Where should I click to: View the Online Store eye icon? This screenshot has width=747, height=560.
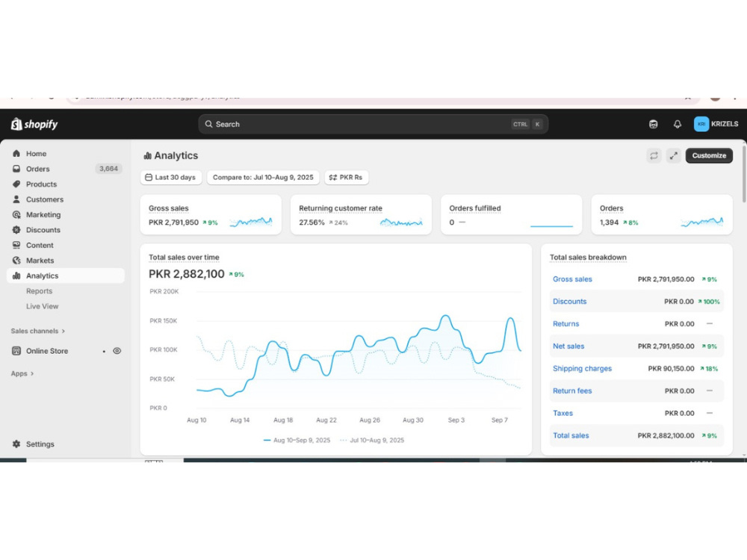coord(117,351)
